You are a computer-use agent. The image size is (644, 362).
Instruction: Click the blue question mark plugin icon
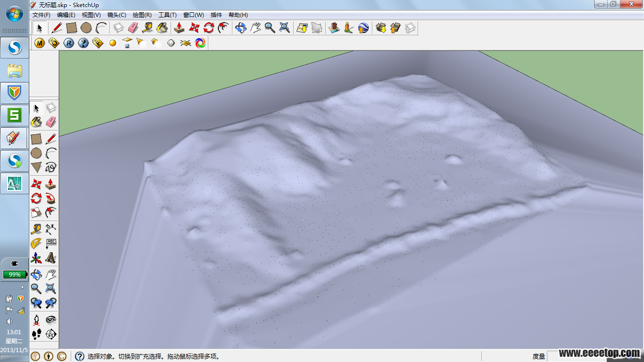pyautogui.click(x=83, y=43)
